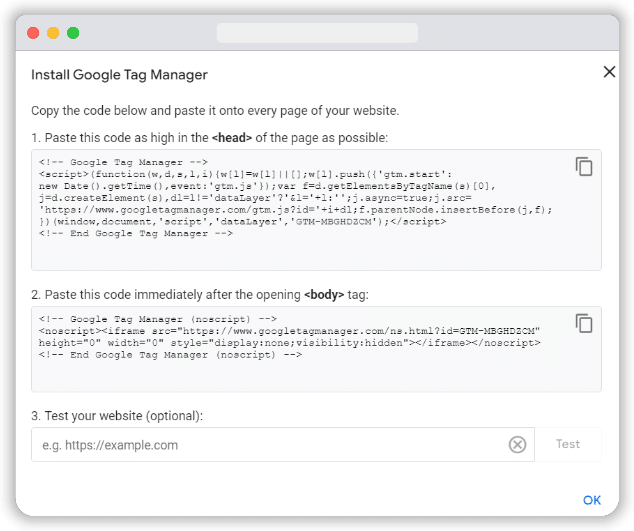Click the yellow minimize window dot
This screenshot has width=634, height=531.
[x=53, y=33]
